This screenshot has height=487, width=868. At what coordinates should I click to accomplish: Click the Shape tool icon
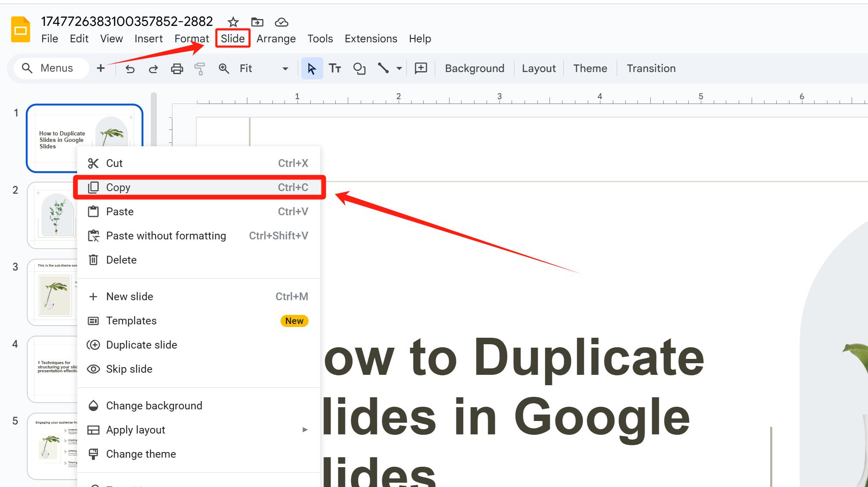[x=359, y=69]
